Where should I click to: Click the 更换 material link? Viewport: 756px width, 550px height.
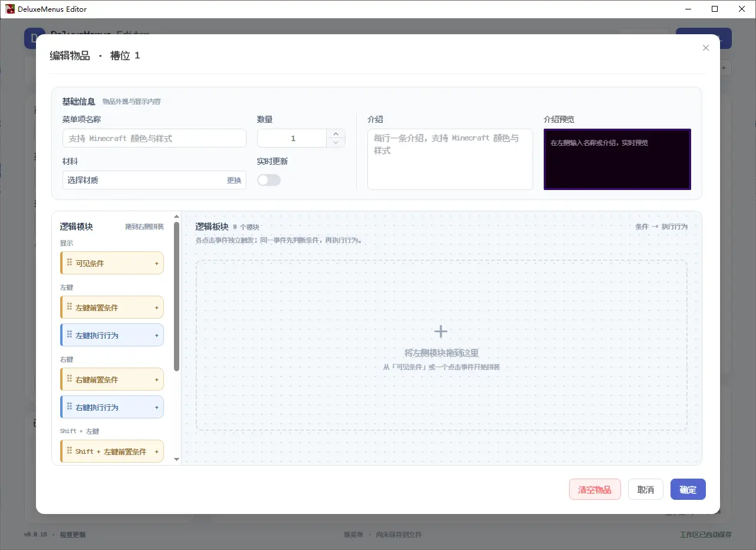(234, 180)
